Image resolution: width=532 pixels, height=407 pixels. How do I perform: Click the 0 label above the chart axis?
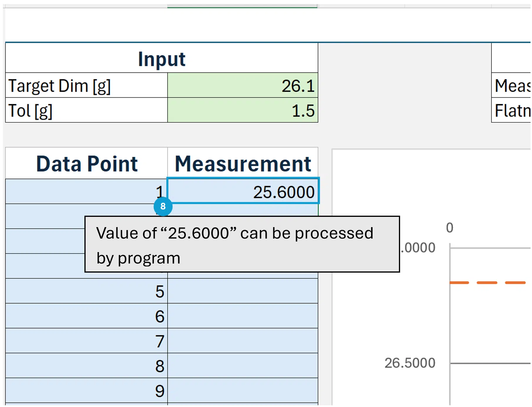450,228
